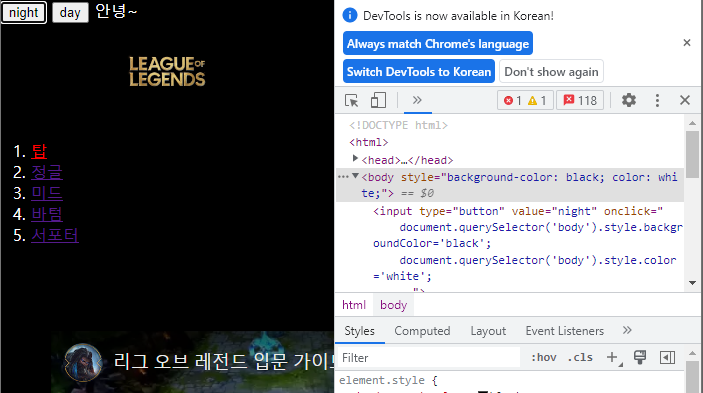Image resolution: width=703 pixels, height=393 pixels.
Task: Dismiss the DevTools language notification
Action: (x=687, y=43)
